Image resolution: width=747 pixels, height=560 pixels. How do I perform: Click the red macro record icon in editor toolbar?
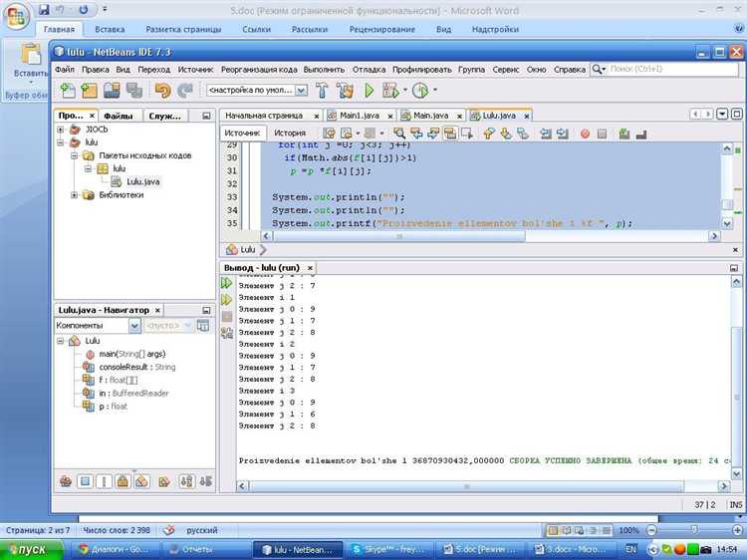click(586, 133)
